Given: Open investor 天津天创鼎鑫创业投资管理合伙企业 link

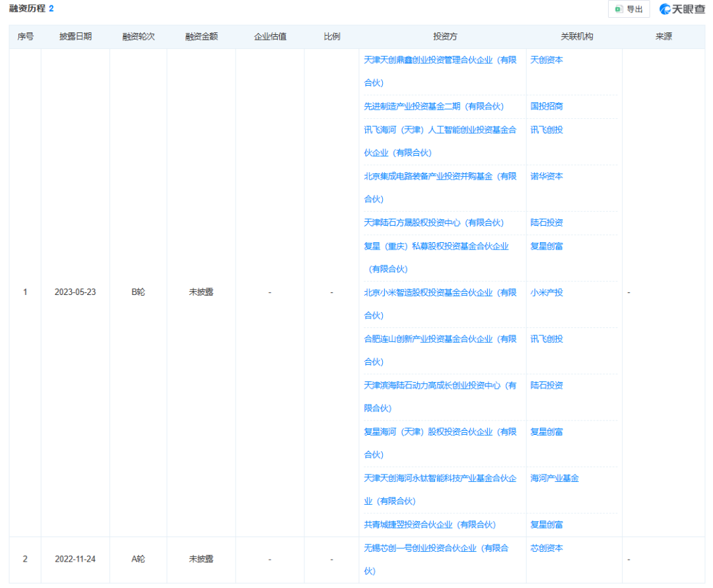Looking at the screenshot, I should click(x=440, y=71).
